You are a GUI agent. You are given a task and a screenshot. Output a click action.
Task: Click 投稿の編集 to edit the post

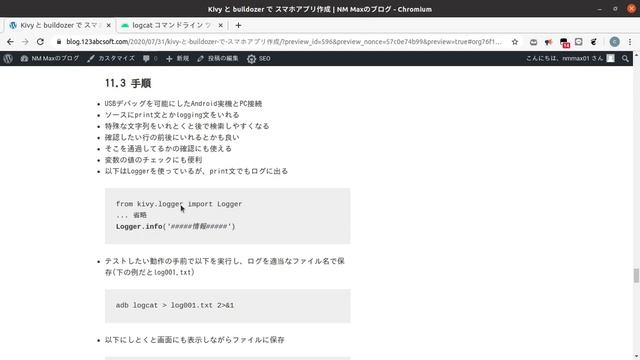click(218, 58)
